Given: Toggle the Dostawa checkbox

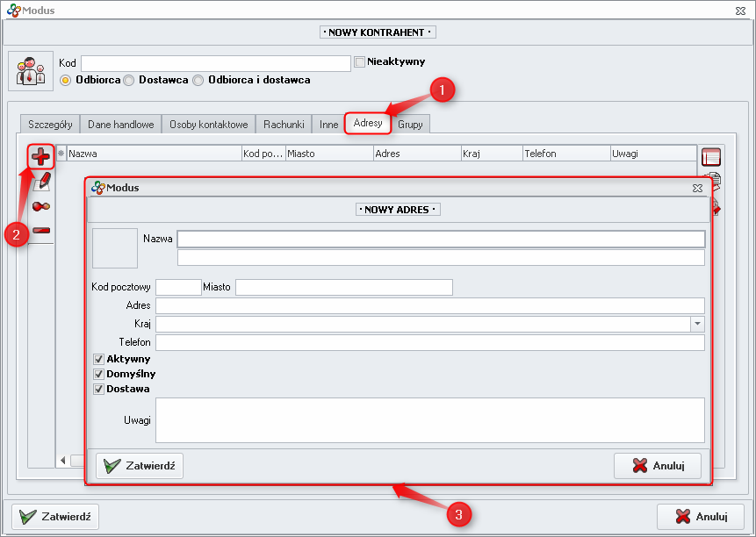Looking at the screenshot, I should tap(99, 389).
